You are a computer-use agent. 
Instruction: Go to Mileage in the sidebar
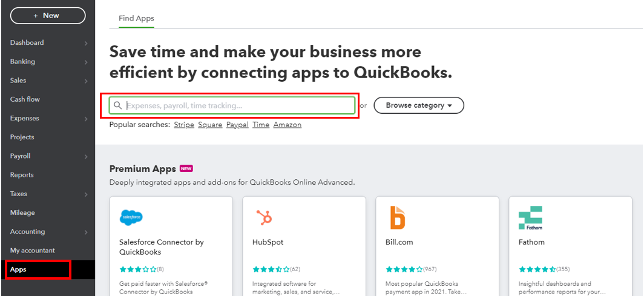[x=22, y=213]
